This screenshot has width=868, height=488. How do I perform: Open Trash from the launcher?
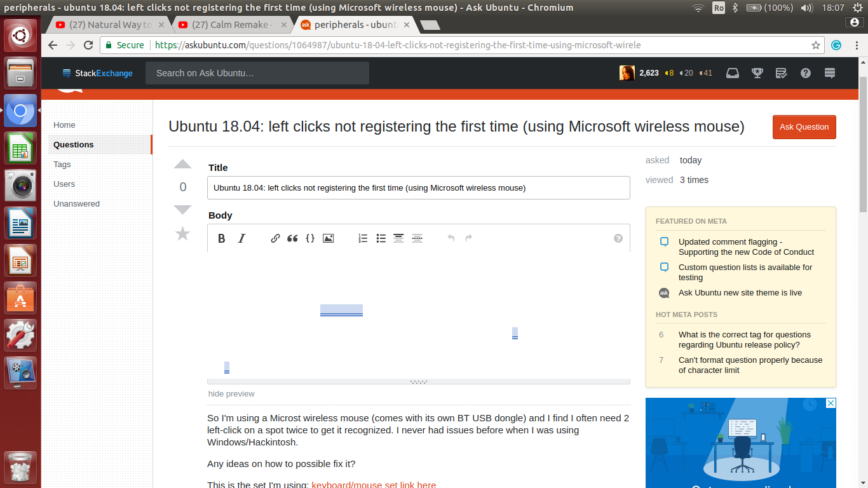[x=21, y=467]
